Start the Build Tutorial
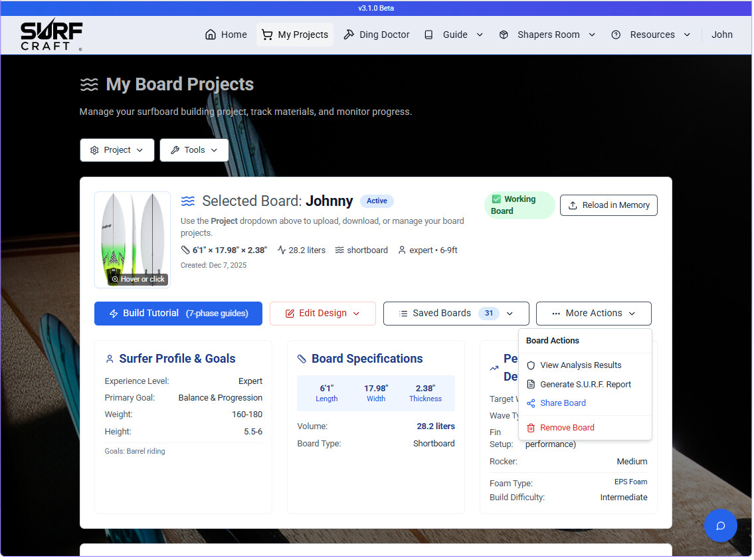The image size is (754, 560). pos(178,314)
